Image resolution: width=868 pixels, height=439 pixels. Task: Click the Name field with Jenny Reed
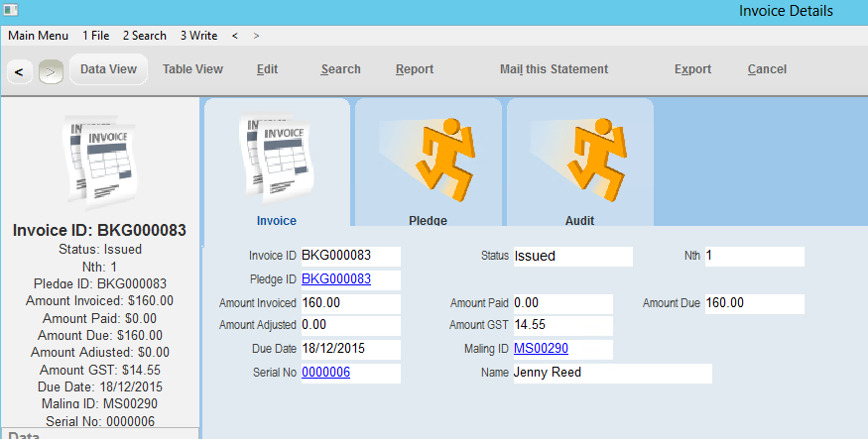612,374
